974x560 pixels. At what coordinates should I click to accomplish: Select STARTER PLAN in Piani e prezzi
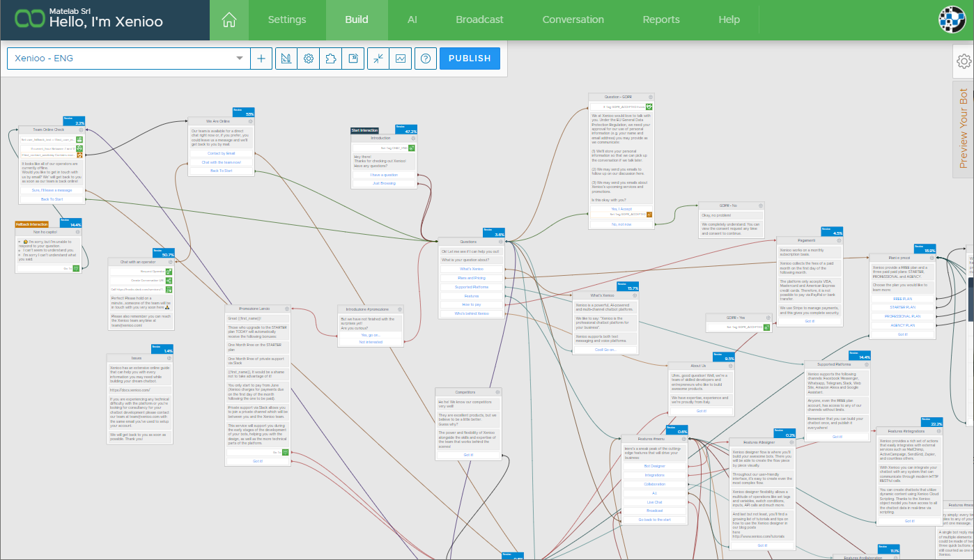(902, 307)
